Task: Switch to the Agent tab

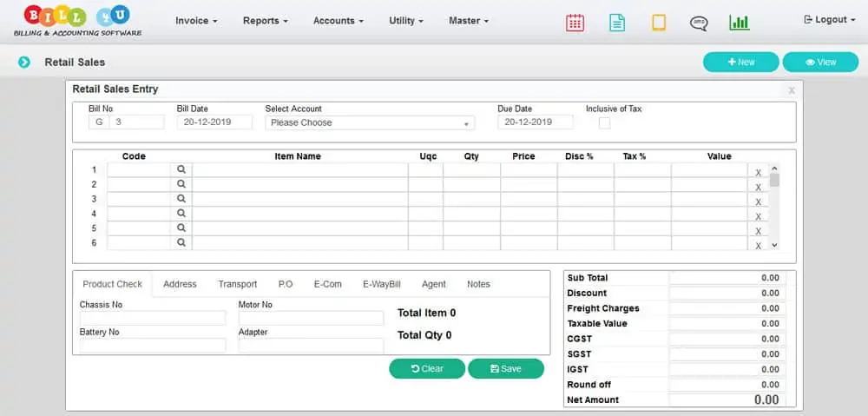Action: (433, 284)
